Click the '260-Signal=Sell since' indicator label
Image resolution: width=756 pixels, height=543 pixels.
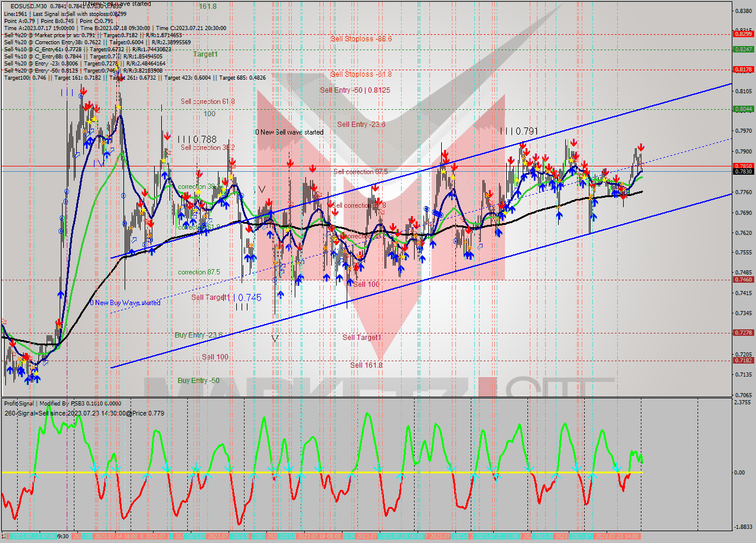pos(84,413)
